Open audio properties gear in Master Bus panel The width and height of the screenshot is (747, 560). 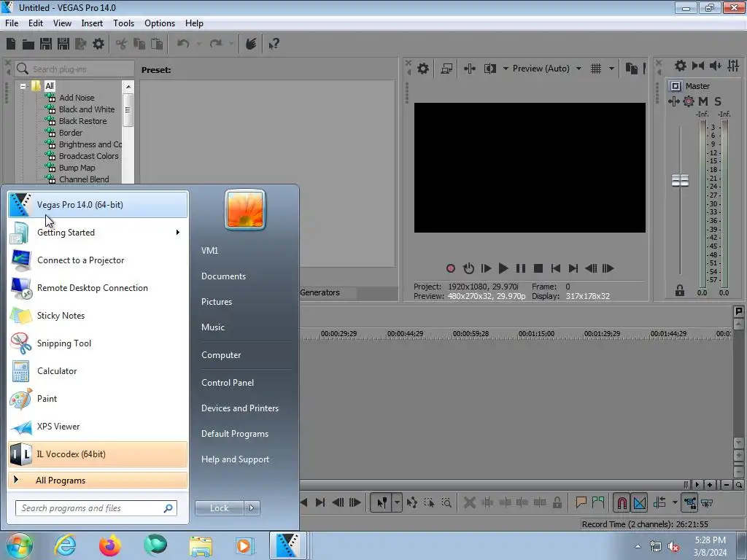tap(681, 66)
